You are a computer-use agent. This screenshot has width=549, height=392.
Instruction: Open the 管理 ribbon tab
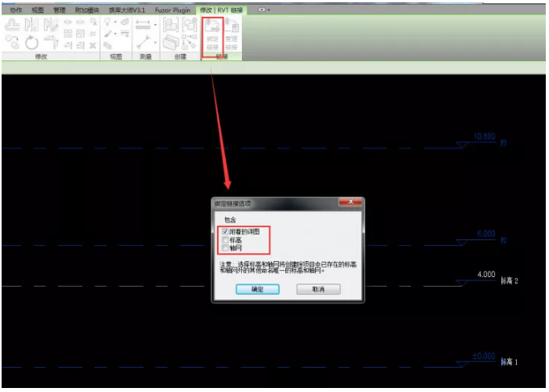(59, 10)
